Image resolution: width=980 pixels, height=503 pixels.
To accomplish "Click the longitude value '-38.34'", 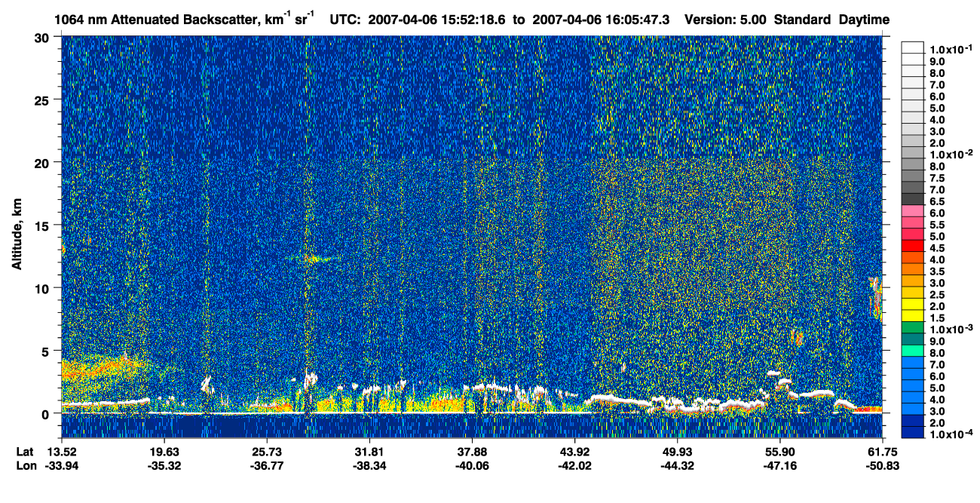I will click(369, 465).
